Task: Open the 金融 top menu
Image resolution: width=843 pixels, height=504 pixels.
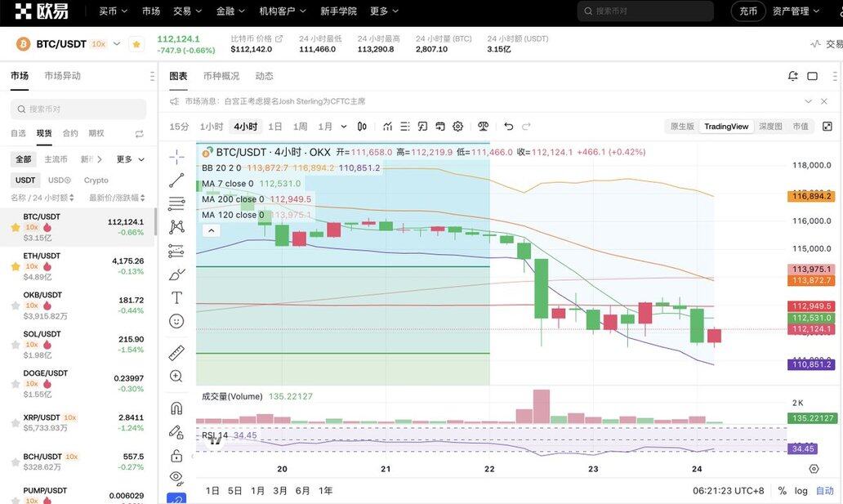Action: click(x=230, y=11)
